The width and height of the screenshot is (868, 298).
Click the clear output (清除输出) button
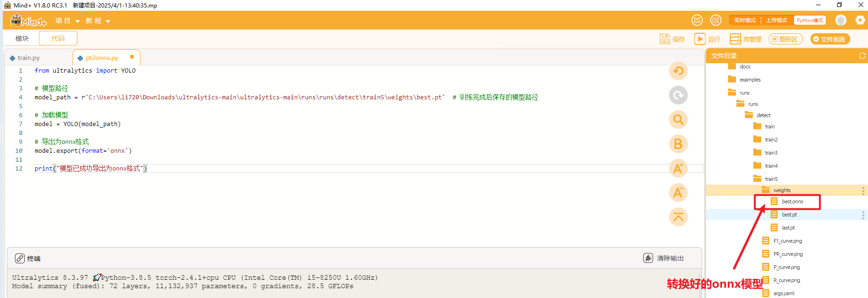[664, 258]
